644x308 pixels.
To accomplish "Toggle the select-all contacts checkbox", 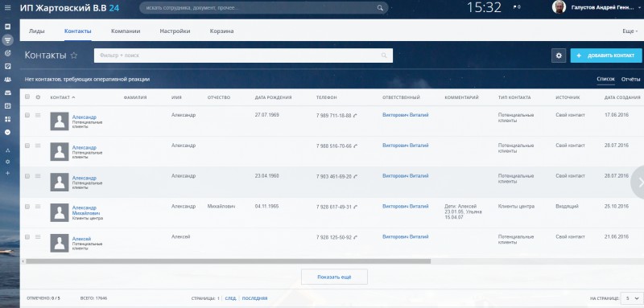I will click(x=27, y=97).
